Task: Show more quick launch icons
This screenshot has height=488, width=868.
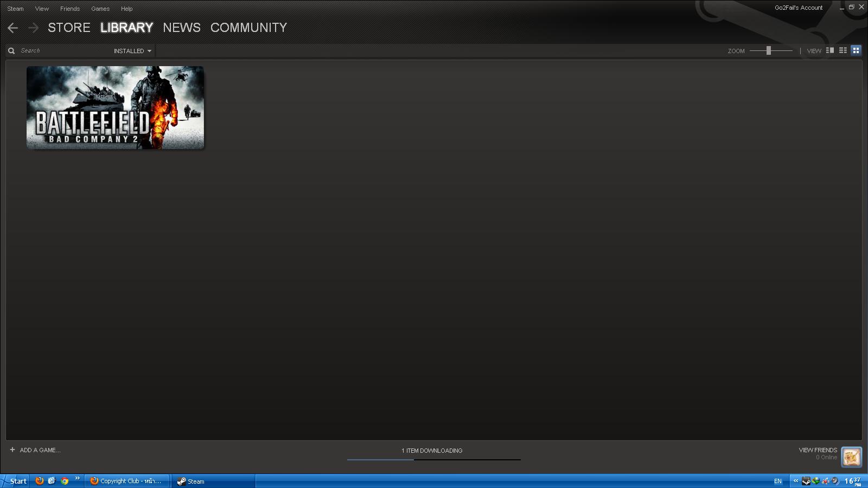Action: [x=78, y=478]
